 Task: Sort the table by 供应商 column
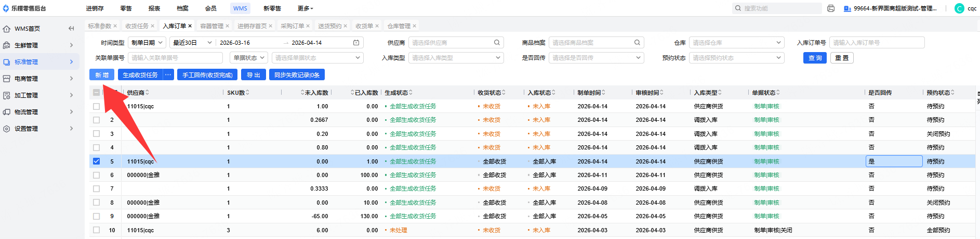coord(148,93)
